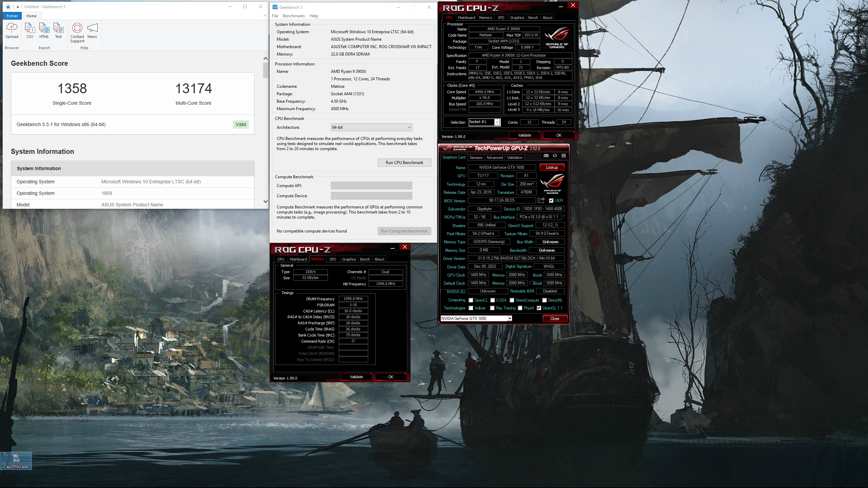Viewport: 868px width, 488px height.
Task: Click the GPU Name field in GPU-Z
Action: [x=501, y=167]
